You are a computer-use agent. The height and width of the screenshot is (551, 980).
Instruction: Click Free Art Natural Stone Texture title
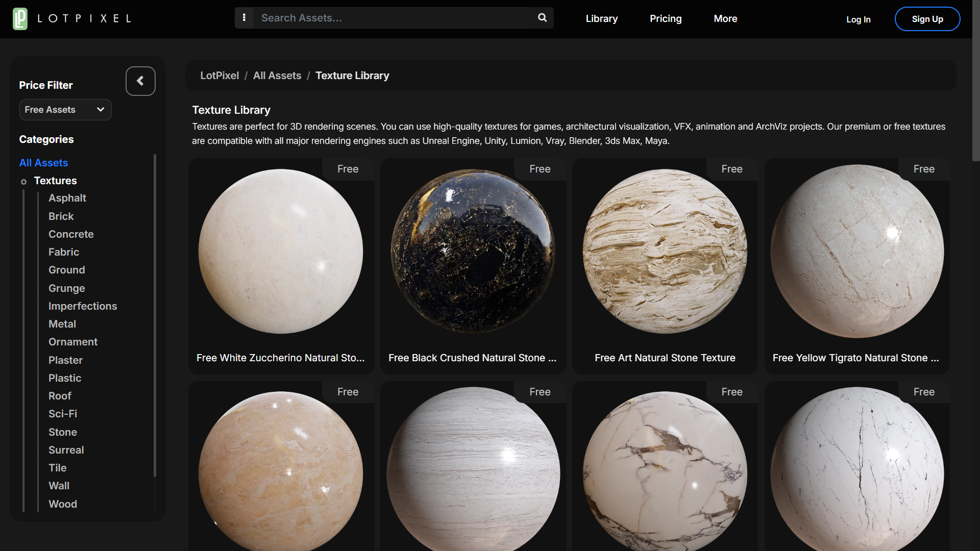click(665, 358)
